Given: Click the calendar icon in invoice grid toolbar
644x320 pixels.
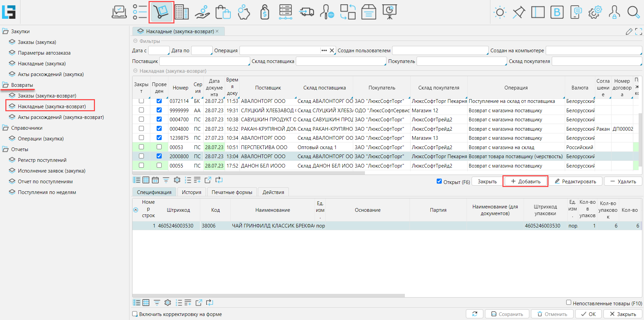Looking at the screenshot, I should click(155, 180).
